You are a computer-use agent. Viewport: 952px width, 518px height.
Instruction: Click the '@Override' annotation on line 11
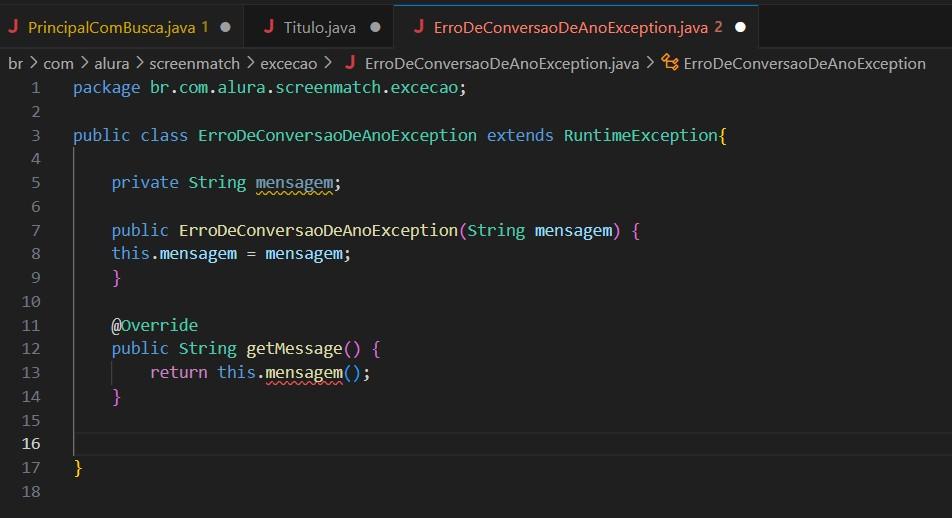click(x=154, y=325)
